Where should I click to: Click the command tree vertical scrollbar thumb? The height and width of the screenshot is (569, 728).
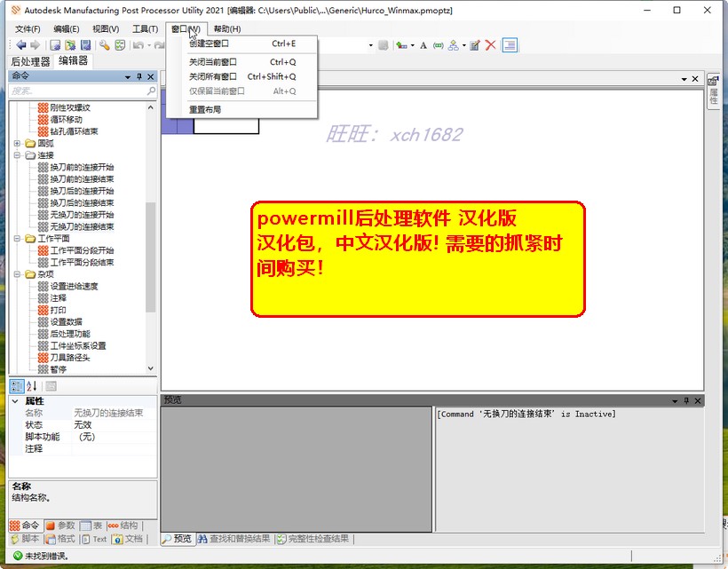point(150,257)
